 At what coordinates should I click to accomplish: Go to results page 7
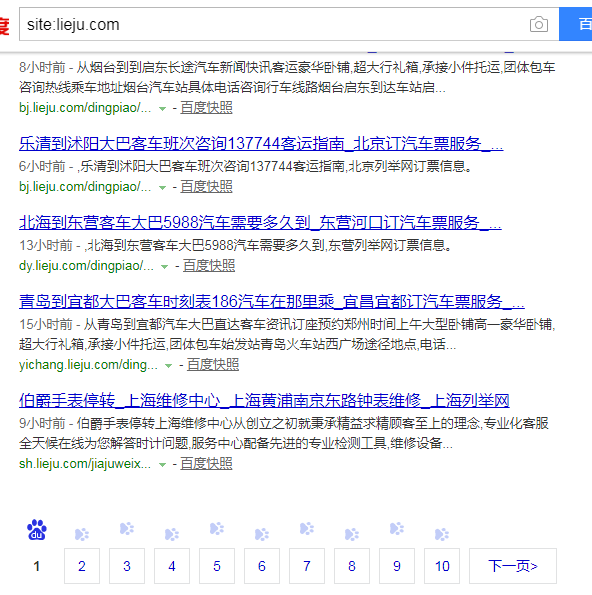307,566
